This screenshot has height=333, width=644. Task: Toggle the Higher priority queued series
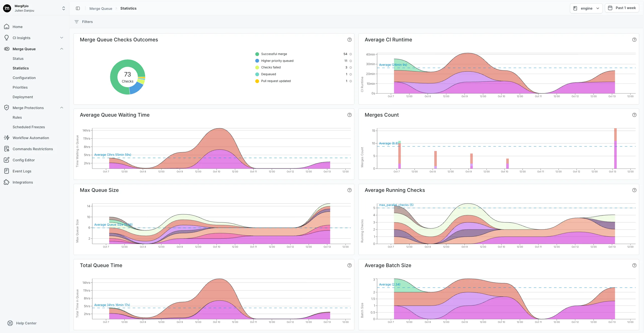pos(277,61)
